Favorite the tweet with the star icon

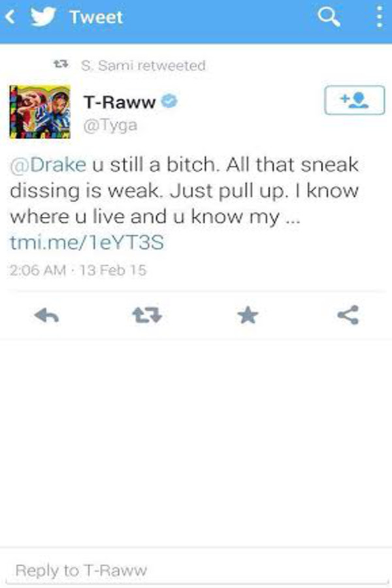click(x=248, y=315)
